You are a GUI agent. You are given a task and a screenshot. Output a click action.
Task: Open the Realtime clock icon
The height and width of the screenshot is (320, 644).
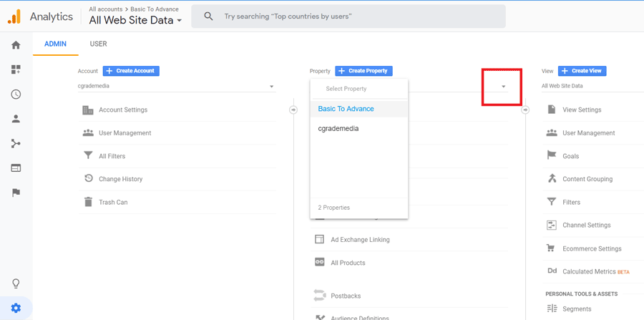click(x=16, y=94)
